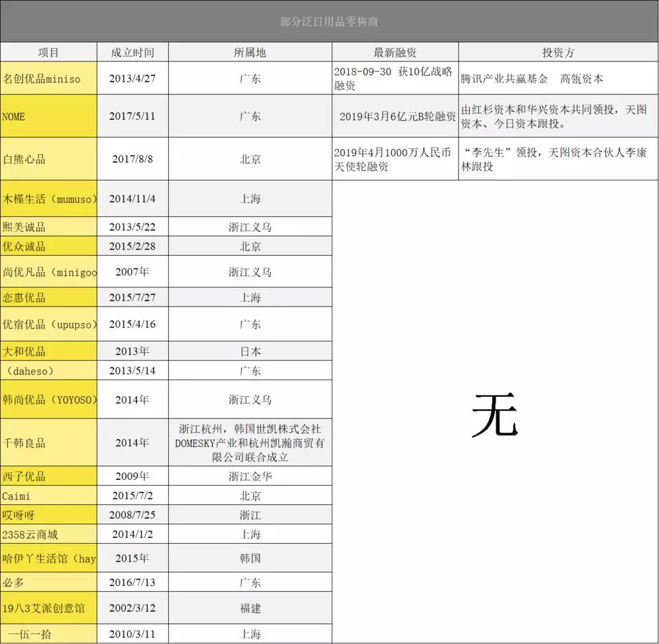Click the date 2013/4/27
Screen dimensions: 659x644
pyautogui.click(x=132, y=78)
